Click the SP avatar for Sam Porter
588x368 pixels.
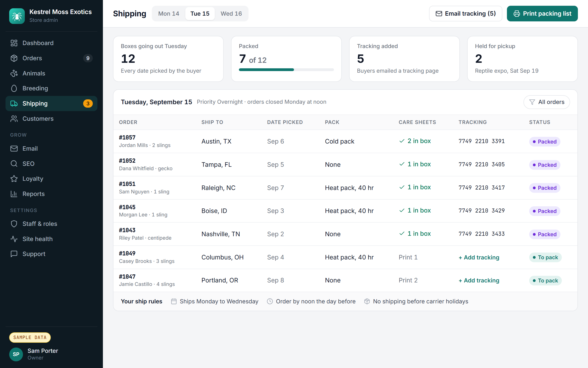(x=16, y=354)
